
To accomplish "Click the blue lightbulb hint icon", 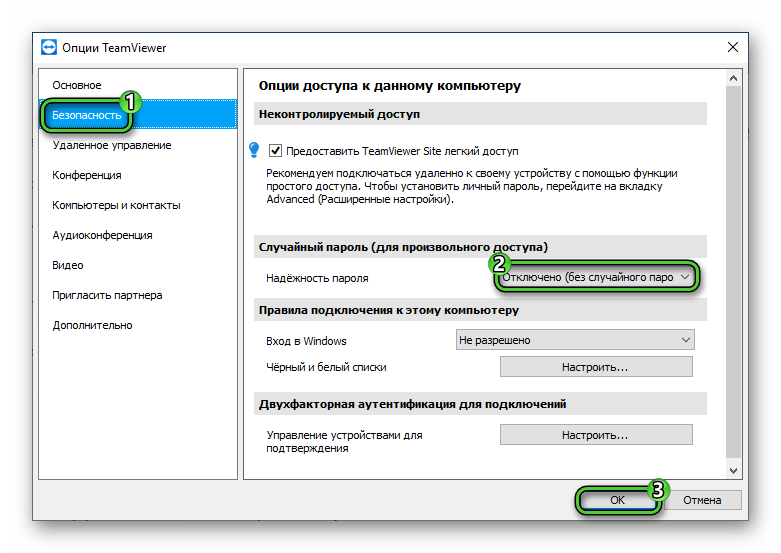I will (254, 150).
